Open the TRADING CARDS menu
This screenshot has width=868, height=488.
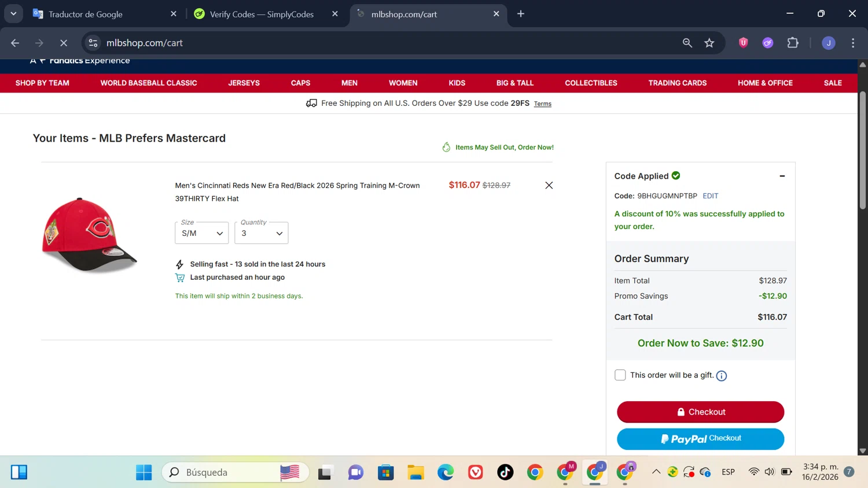coord(677,83)
